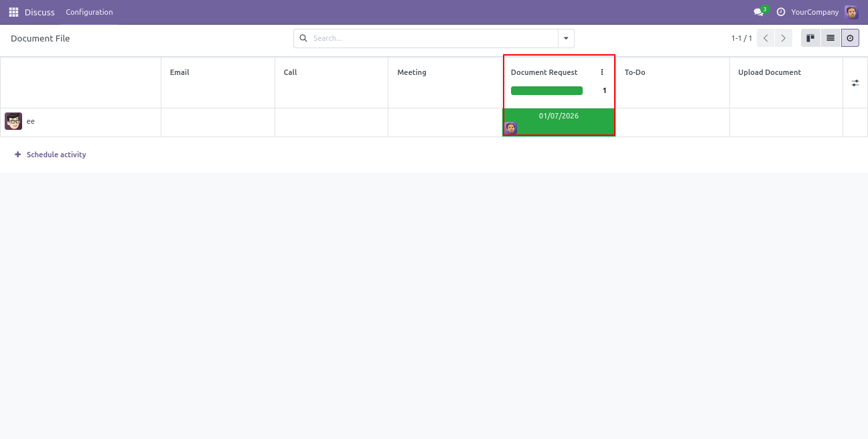Click the magnifier search icon
Viewport: 868px width, 439px height.
[x=303, y=38]
